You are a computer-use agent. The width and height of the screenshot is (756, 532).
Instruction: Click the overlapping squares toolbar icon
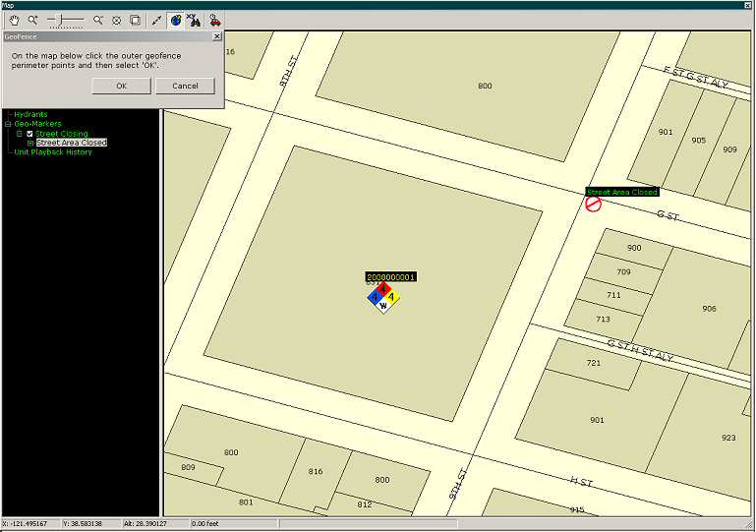(x=135, y=20)
